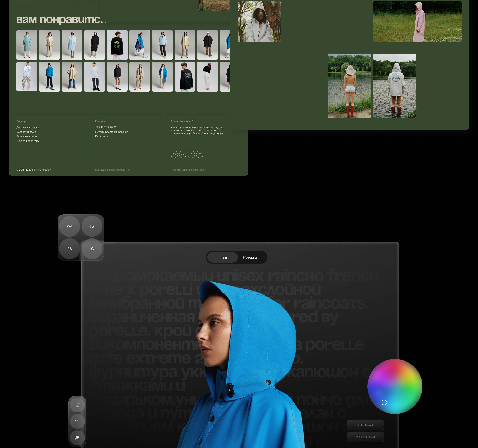
Task: Open the users profile icon
Action: [x=77, y=438]
